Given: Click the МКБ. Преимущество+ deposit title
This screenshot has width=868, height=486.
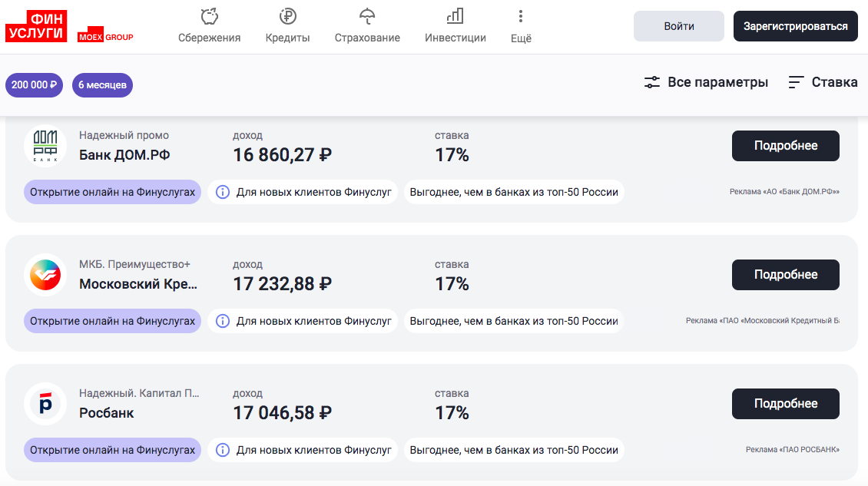Looking at the screenshot, I should tap(134, 264).
